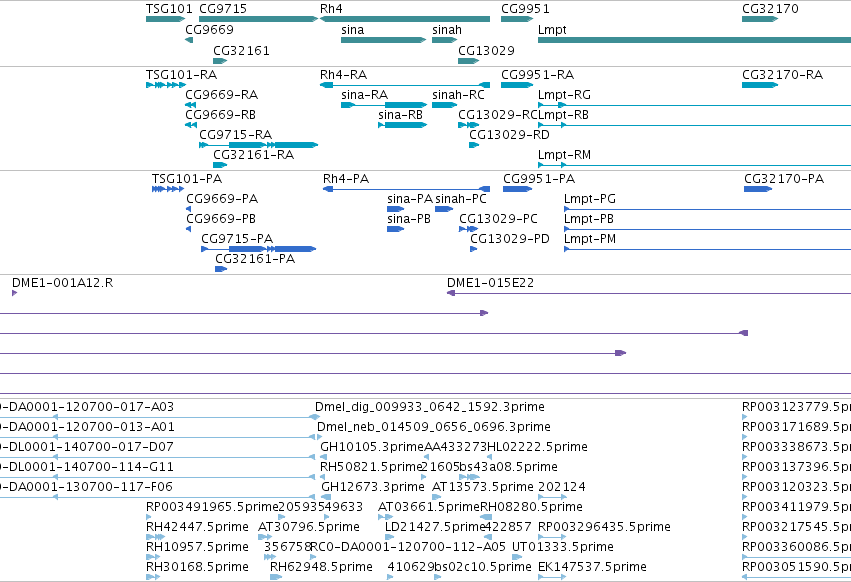Image resolution: width=851 pixels, height=582 pixels.
Task: Click EST AT03661.5prime
Action: [x=429, y=507]
